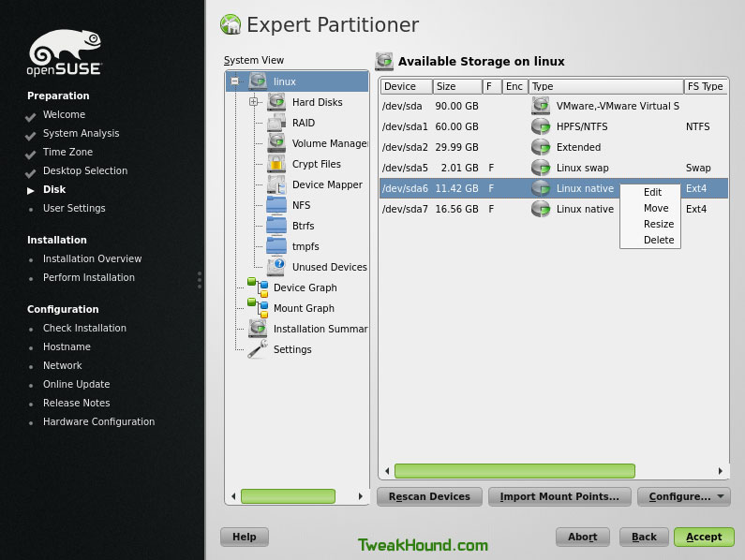Click the Hard Disks drive icon
Screen dimensions: 745x560
(276, 102)
